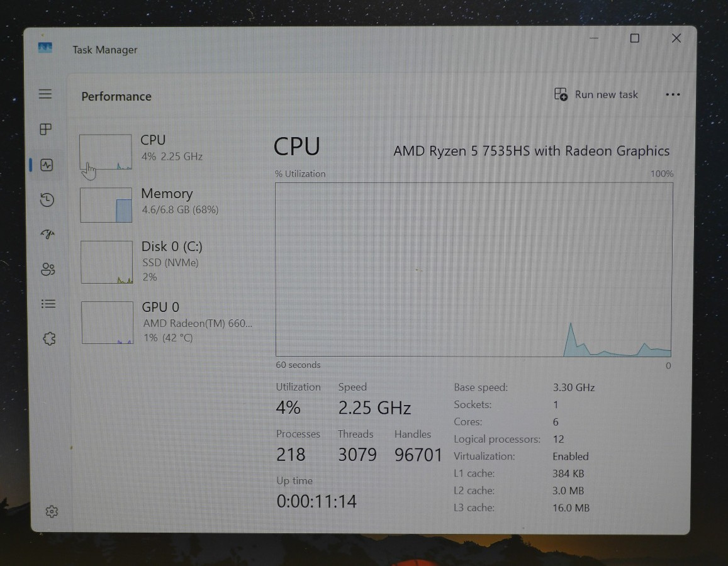The width and height of the screenshot is (728, 566).
Task: Open Task Manager settings gear
Action: (52, 511)
